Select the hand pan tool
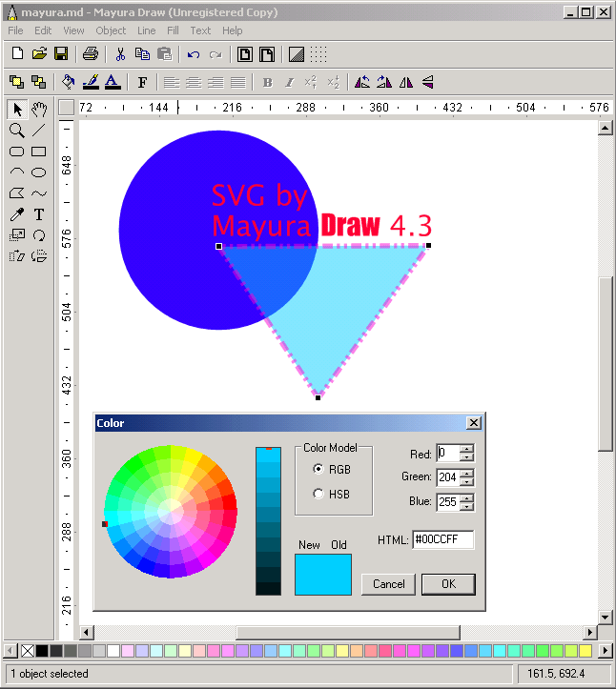The width and height of the screenshot is (616, 689). 39,109
